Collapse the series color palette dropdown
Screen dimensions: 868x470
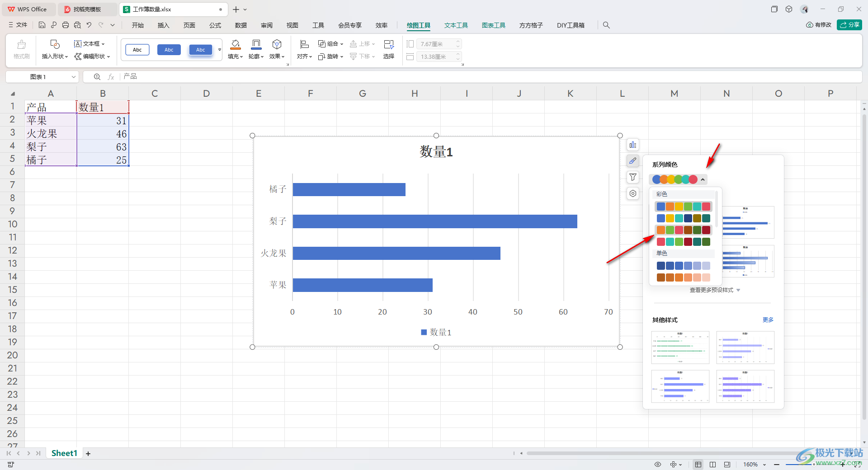click(x=703, y=179)
